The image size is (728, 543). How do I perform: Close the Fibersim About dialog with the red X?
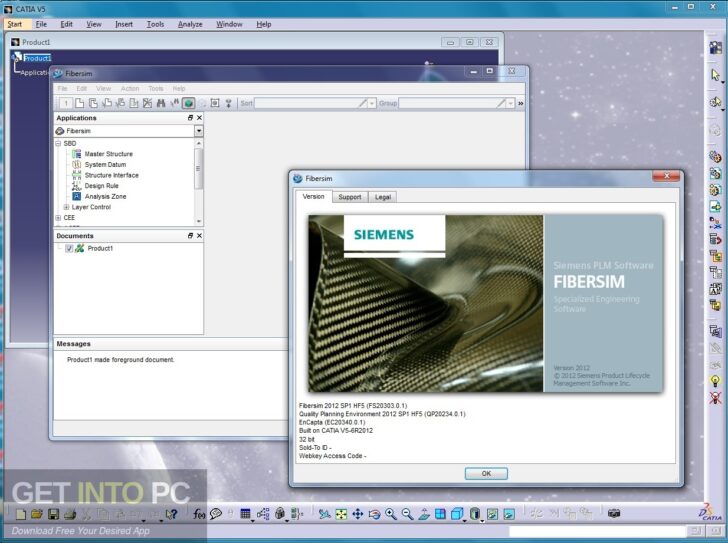click(667, 176)
